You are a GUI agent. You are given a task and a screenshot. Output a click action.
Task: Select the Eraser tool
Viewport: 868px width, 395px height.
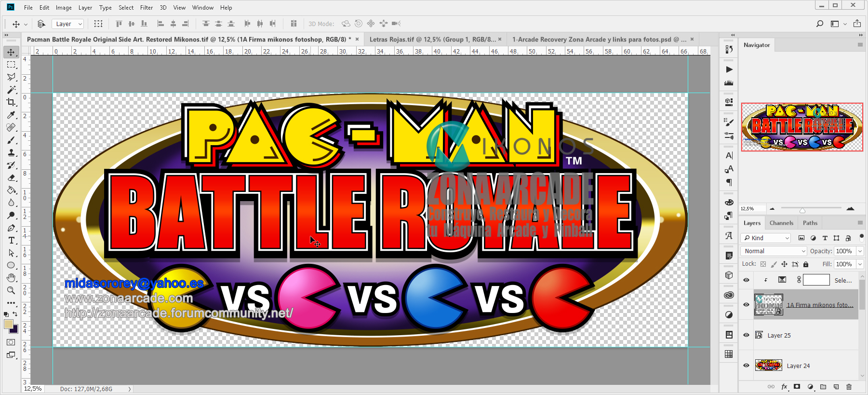tap(11, 177)
